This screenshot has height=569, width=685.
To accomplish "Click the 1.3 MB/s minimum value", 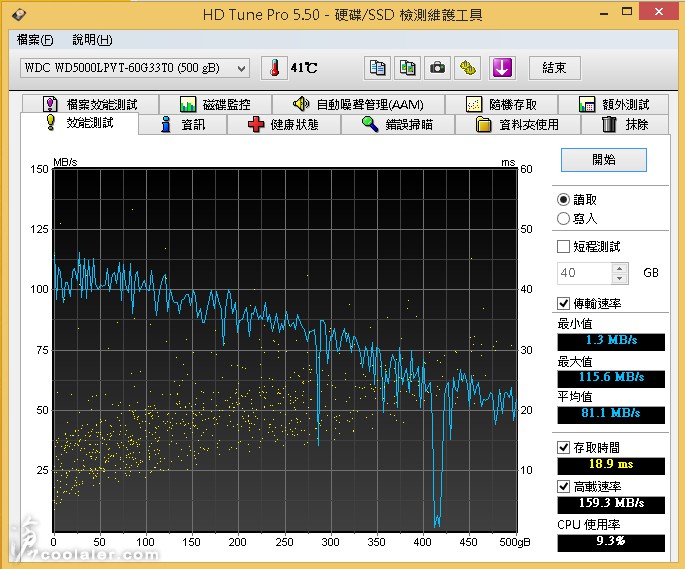I will coord(611,341).
